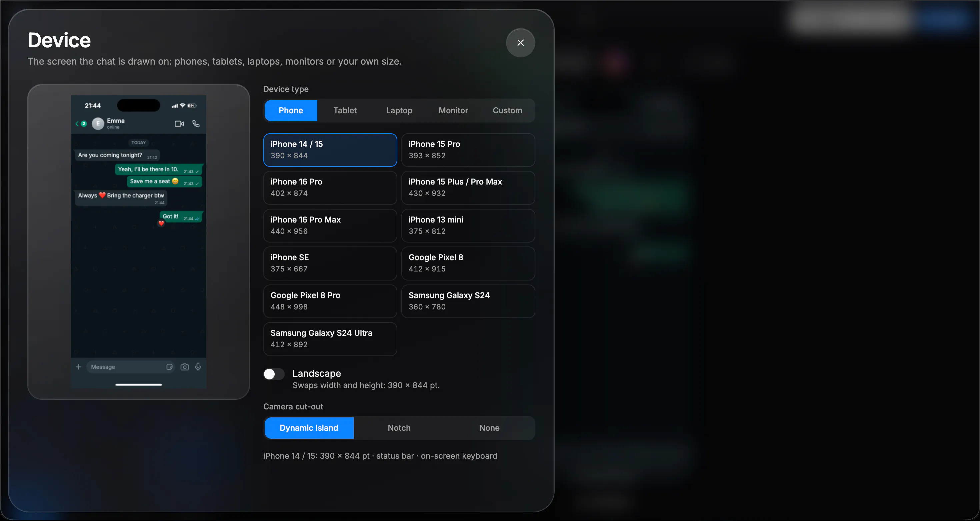Click the microphone icon in preview
Viewport: 980px width, 521px height.
click(198, 367)
